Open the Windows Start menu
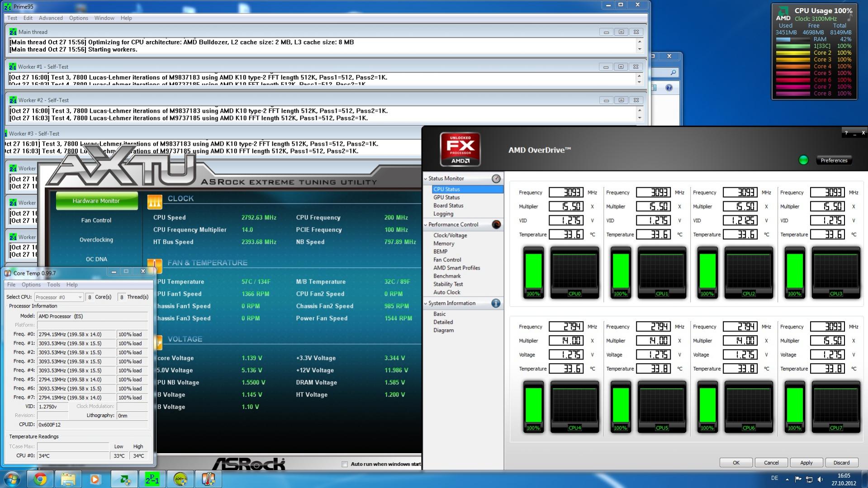The image size is (868, 488). click(12, 479)
